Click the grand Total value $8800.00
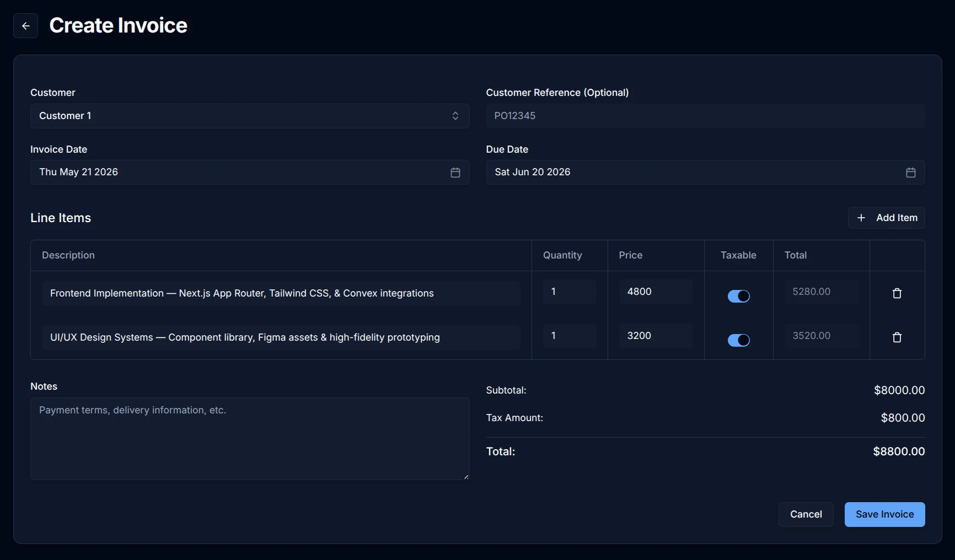This screenshot has height=560, width=955. point(899,451)
